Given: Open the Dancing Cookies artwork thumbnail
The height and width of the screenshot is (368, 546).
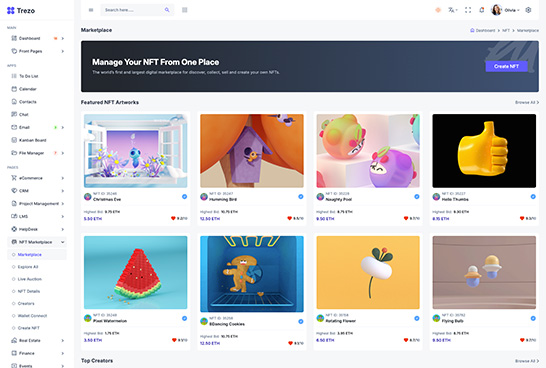Looking at the screenshot, I should (x=252, y=274).
